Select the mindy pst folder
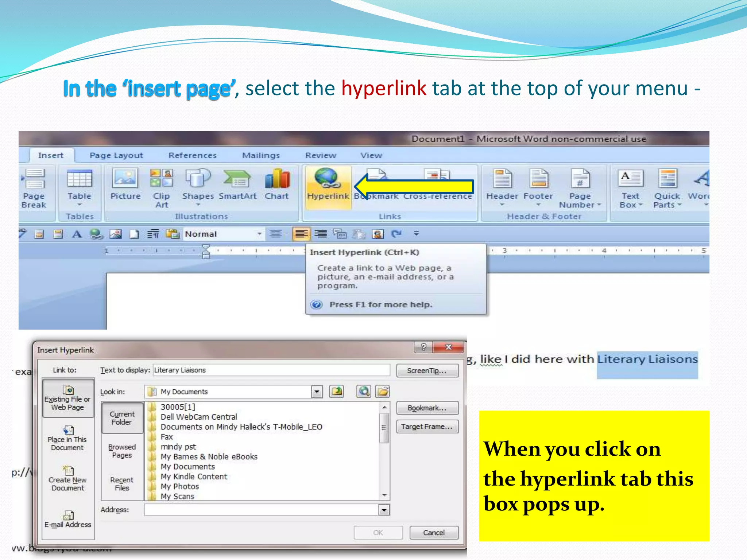This screenshot has height=560, width=747. [x=178, y=447]
